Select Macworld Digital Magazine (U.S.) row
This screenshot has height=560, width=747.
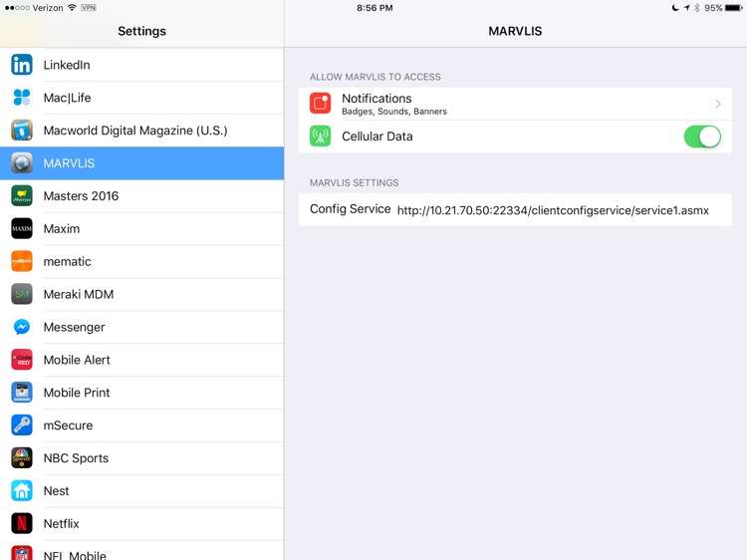tap(142, 131)
